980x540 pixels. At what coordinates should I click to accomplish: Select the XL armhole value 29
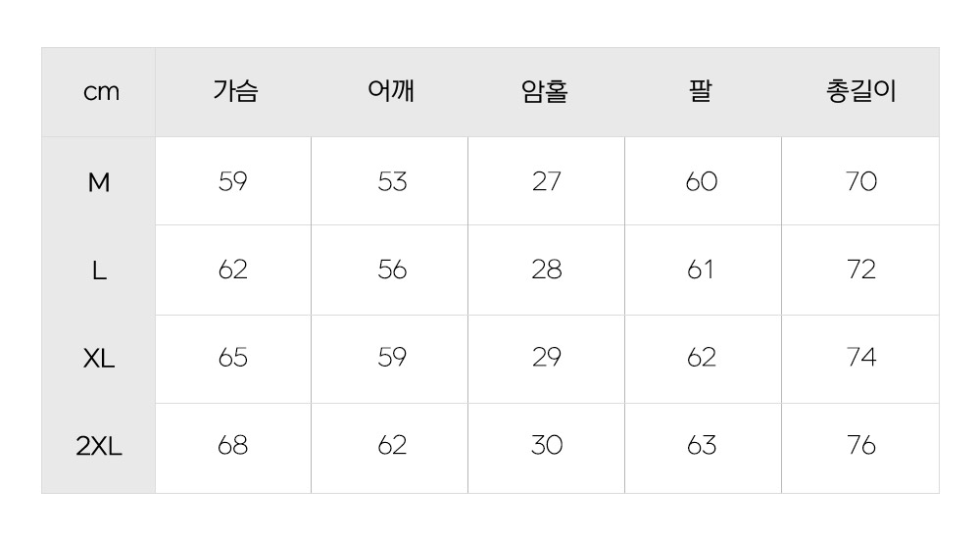(547, 358)
